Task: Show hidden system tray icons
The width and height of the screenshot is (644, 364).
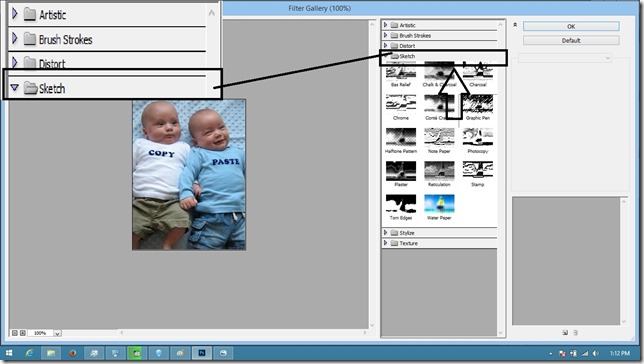Action: click(551, 353)
